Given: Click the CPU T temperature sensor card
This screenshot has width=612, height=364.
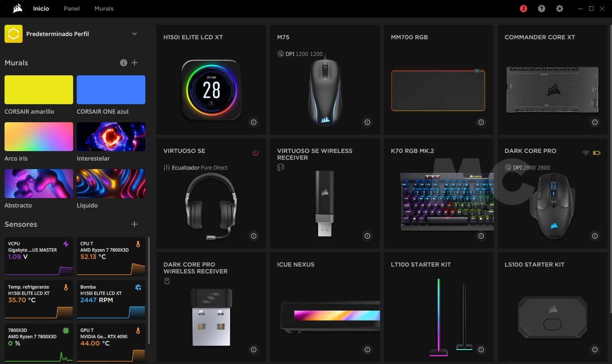Looking at the screenshot, I should 111,256.
